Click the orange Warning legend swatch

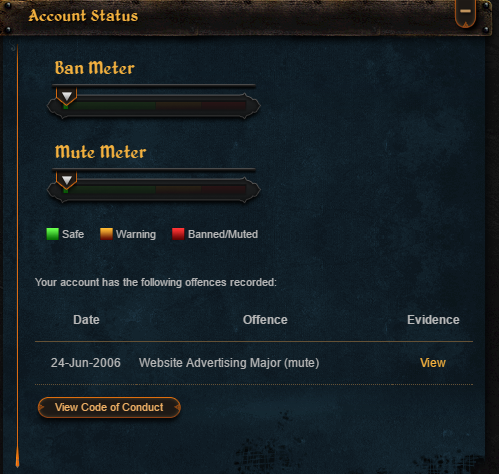(106, 234)
